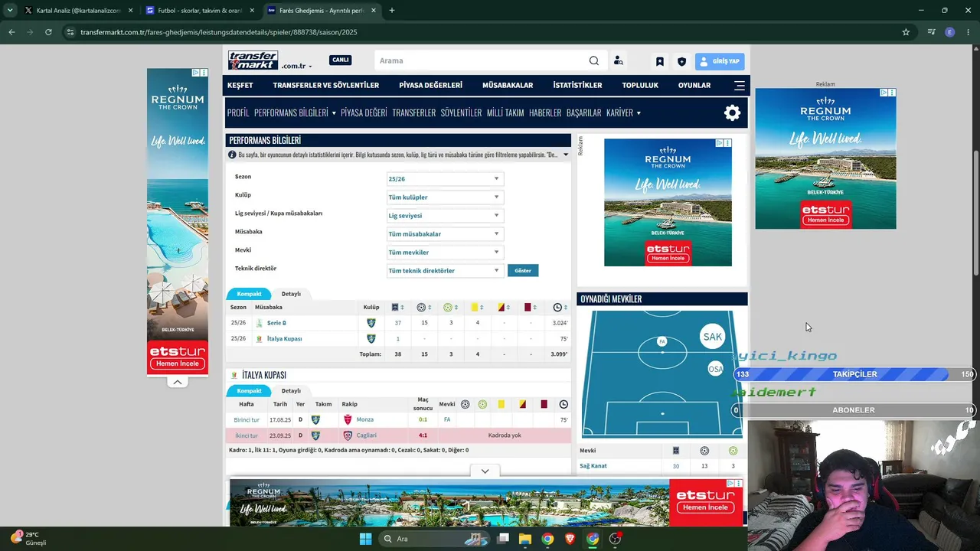Click the Canlı live button
Screen dimensions: 980x551
point(341,60)
